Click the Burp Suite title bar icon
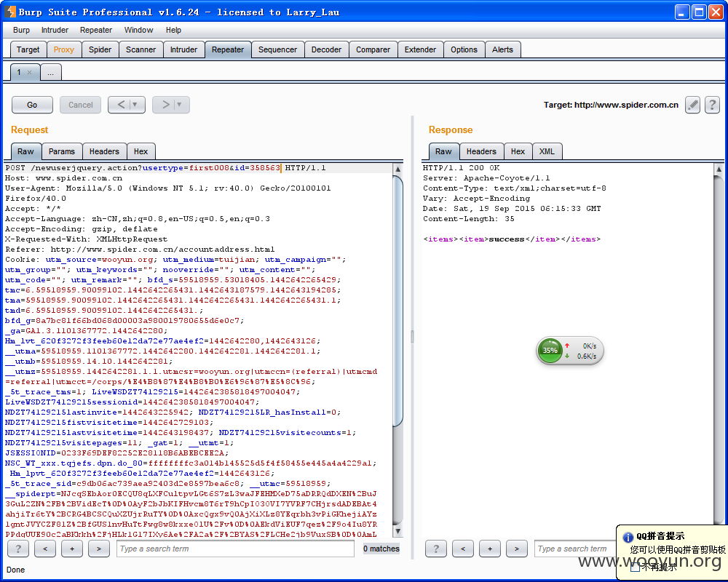This screenshot has width=728, height=582. tap(10, 12)
